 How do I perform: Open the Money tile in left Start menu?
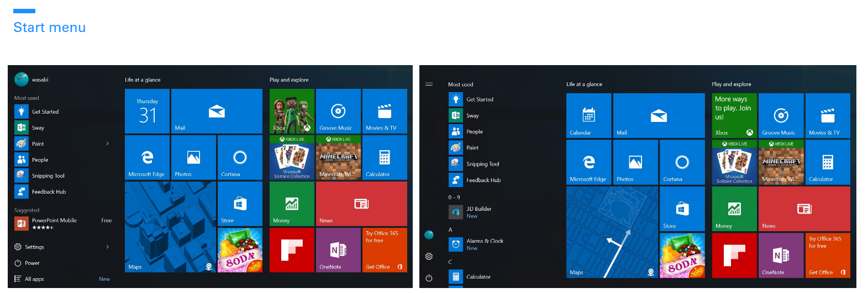[x=292, y=204]
